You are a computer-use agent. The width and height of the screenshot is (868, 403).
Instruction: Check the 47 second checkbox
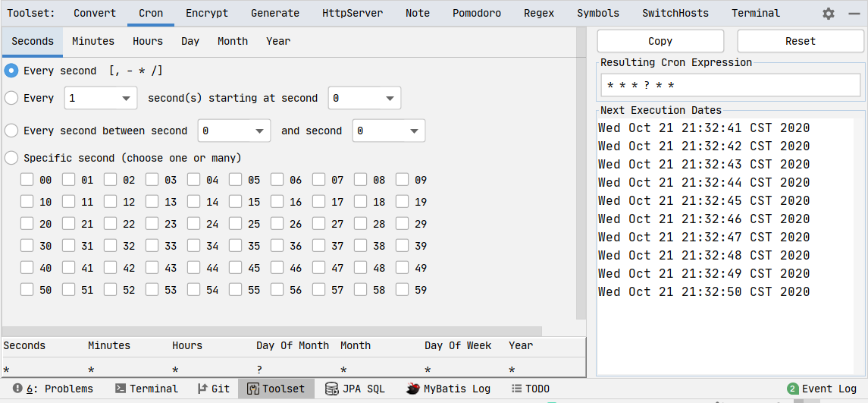click(319, 268)
